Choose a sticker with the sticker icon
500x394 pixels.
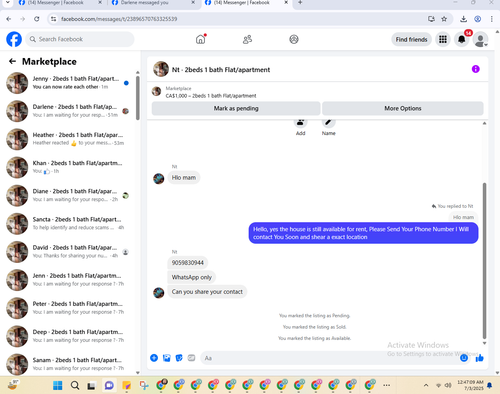click(179, 358)
